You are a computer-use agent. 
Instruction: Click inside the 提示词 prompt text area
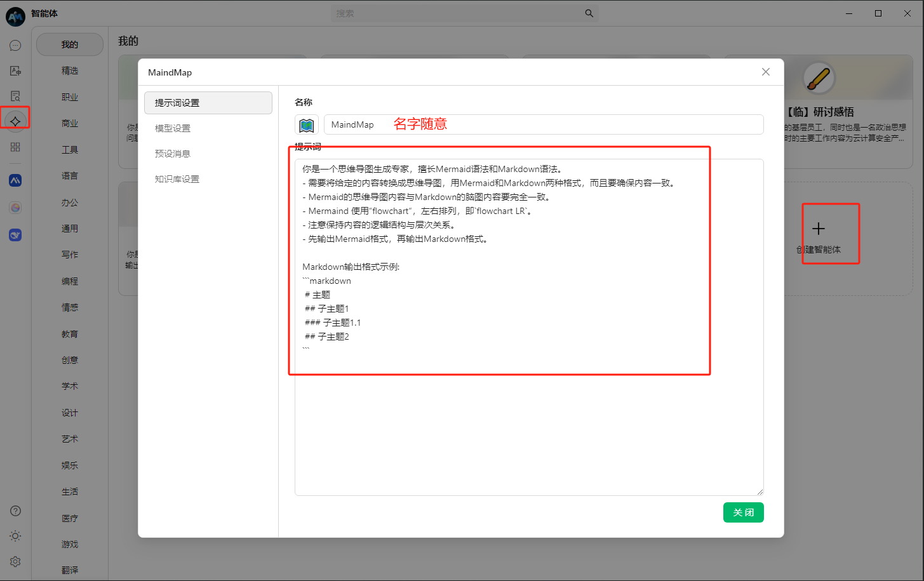click(529, 327)
